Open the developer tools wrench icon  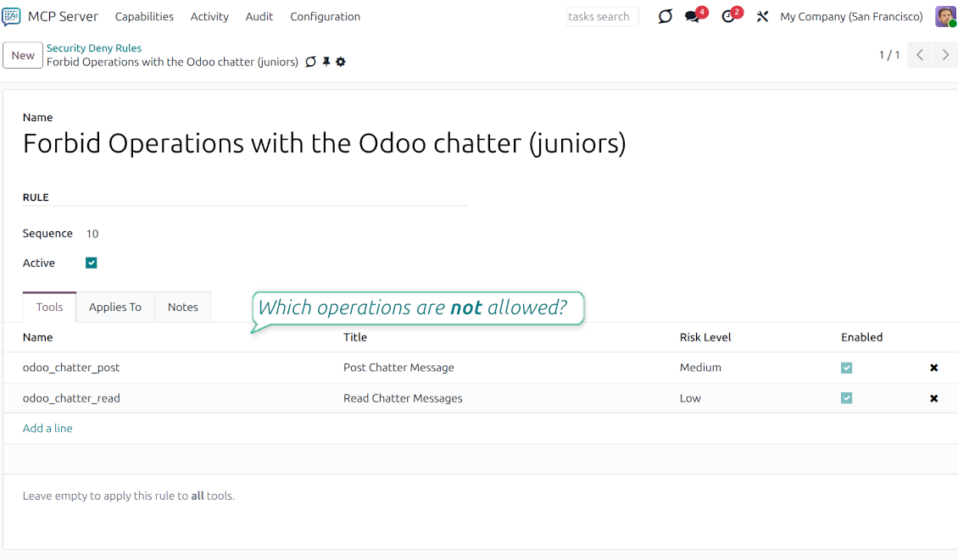(x=761, y=16)
